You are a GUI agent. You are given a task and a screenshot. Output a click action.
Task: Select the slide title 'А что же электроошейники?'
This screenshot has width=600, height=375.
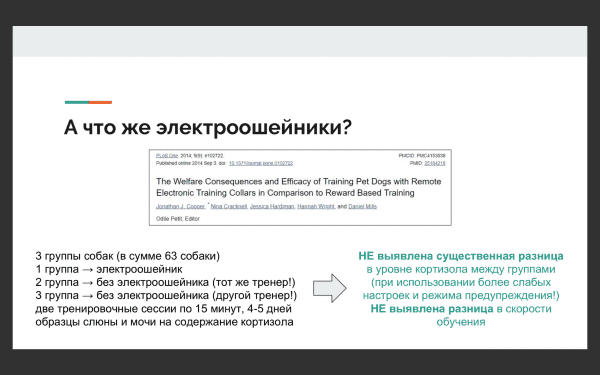[x=207, y=127]
